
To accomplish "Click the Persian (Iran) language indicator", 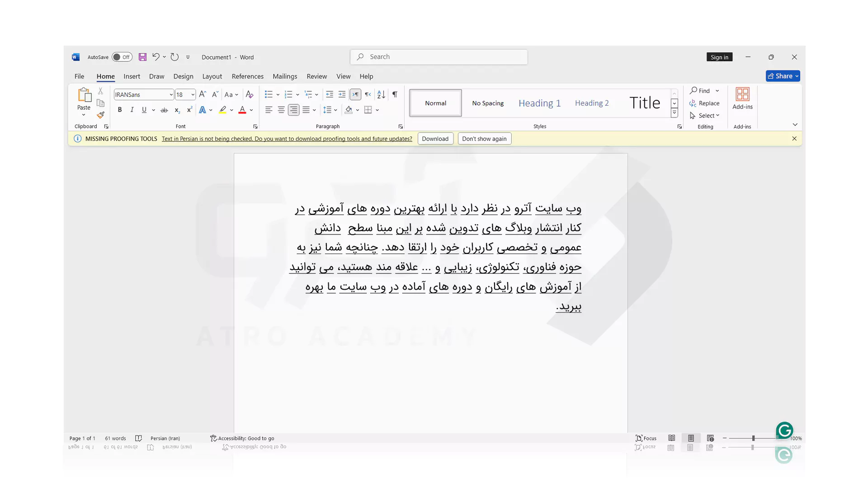I will click(165, 438).
